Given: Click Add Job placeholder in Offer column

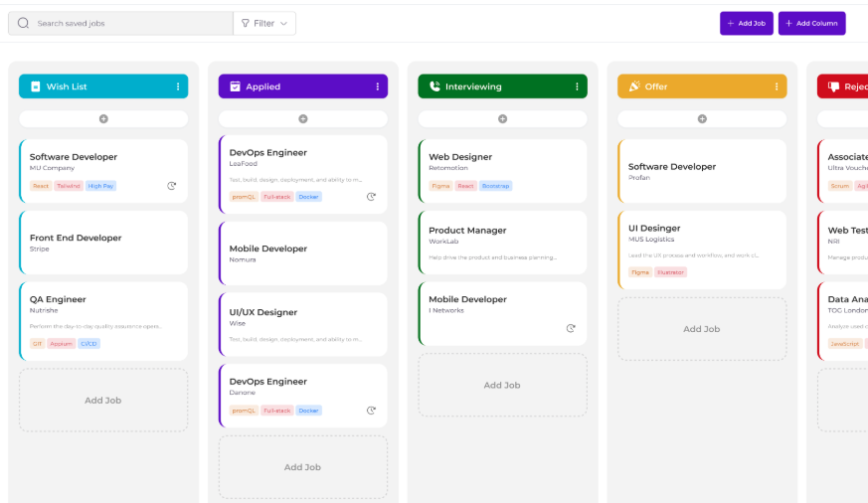Looking at the screenshot, I should pyautogui.click(x=702, y=329).
